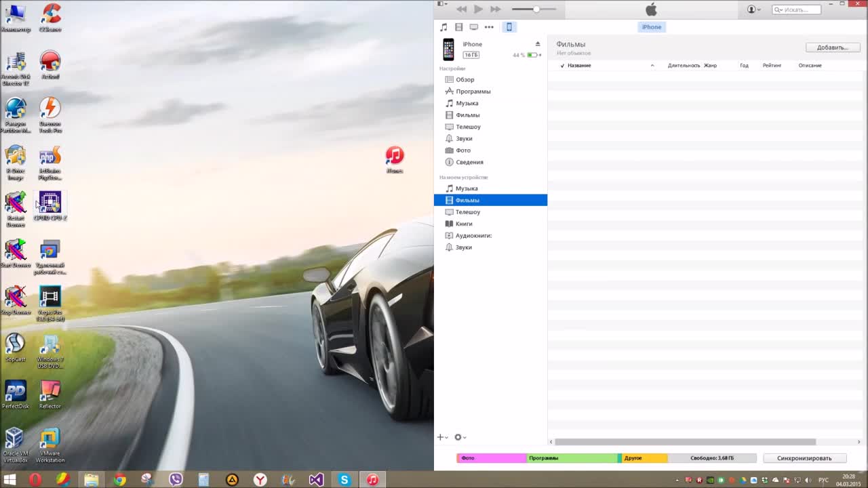Click the Искать search field
The image size is (868, 488).
pyautogui.click(x=797, y=9)
